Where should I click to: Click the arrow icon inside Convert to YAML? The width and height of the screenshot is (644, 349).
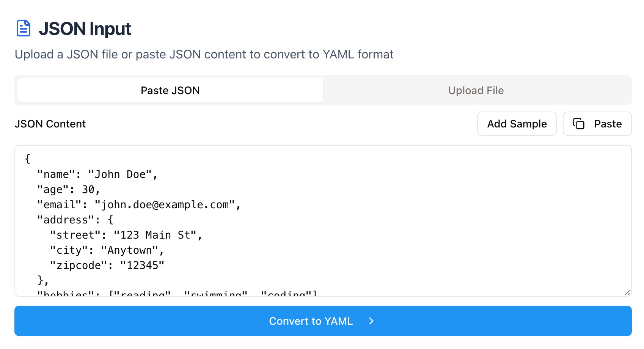click(x=371, y=321)
